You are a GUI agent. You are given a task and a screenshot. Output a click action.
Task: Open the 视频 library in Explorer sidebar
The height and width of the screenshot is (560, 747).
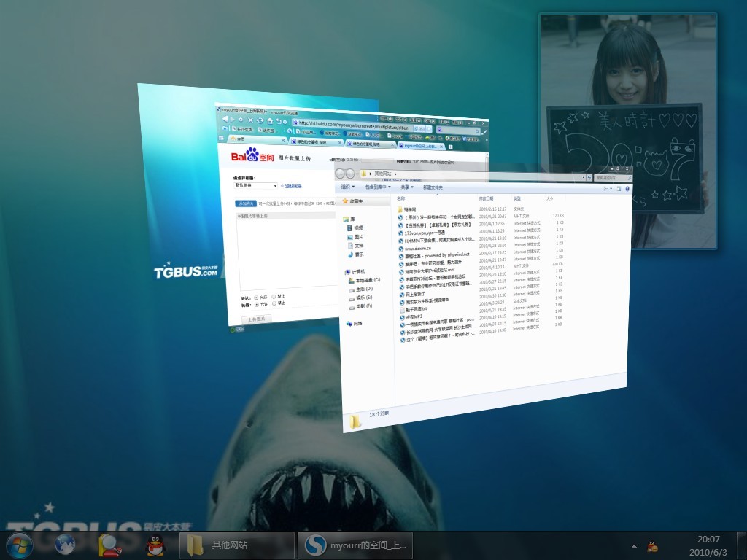359,227
